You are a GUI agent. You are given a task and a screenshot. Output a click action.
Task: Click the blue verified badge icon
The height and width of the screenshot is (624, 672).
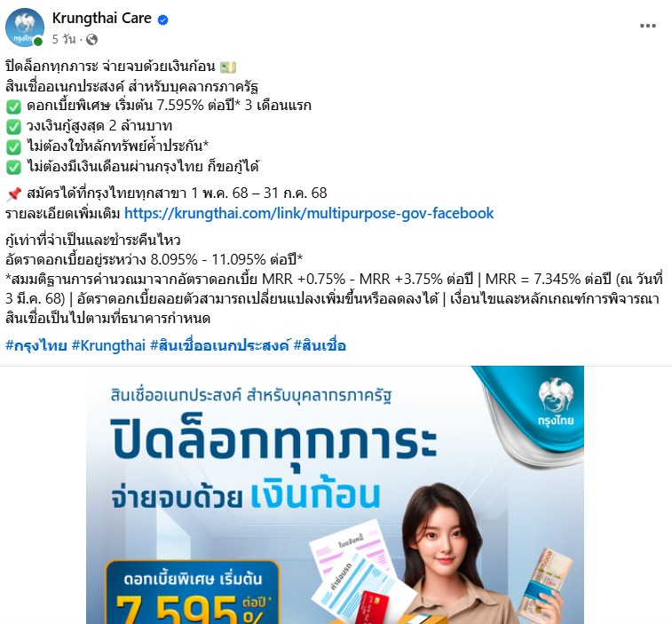click(x=162, y=20)
